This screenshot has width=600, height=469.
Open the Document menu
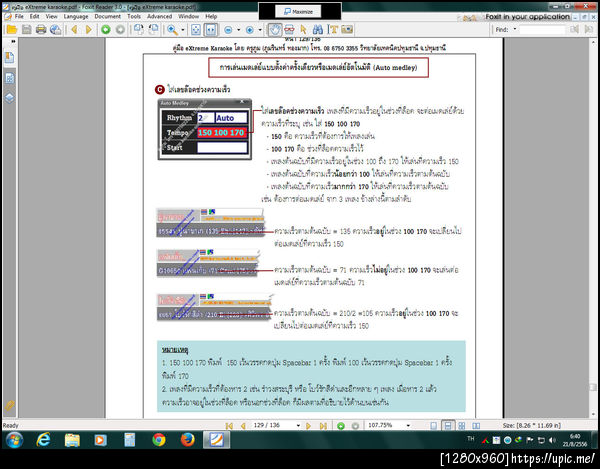[x=108, y=16]
